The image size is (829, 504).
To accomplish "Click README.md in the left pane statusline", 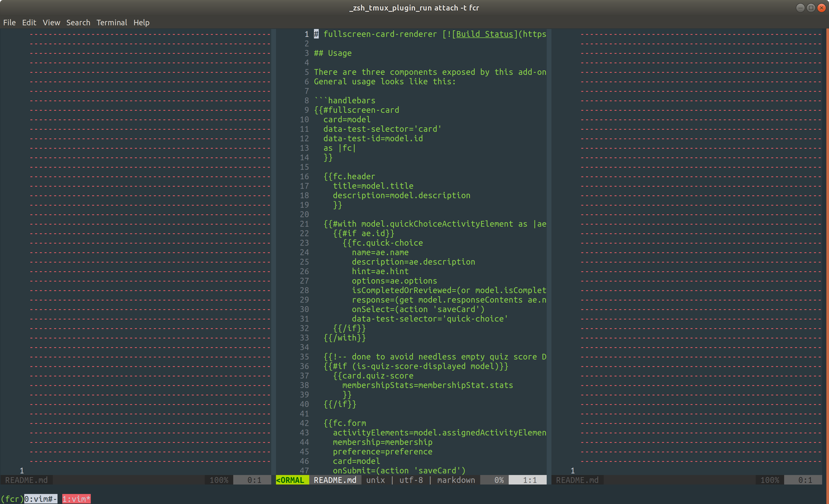I will coord(27,480).
